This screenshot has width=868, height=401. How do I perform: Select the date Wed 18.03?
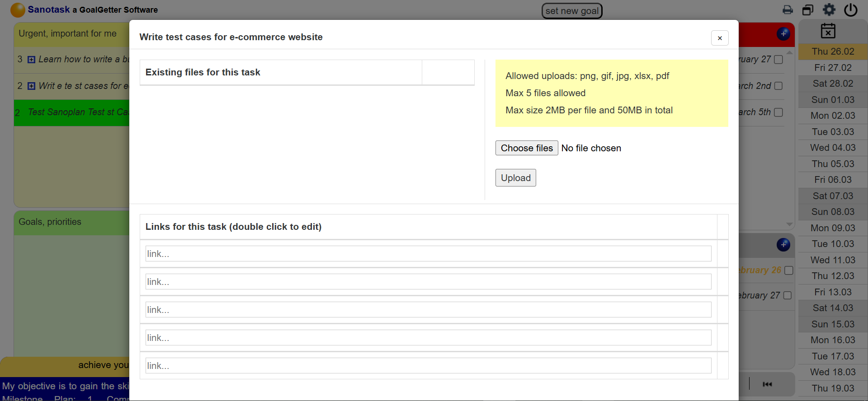coord(833,372)
